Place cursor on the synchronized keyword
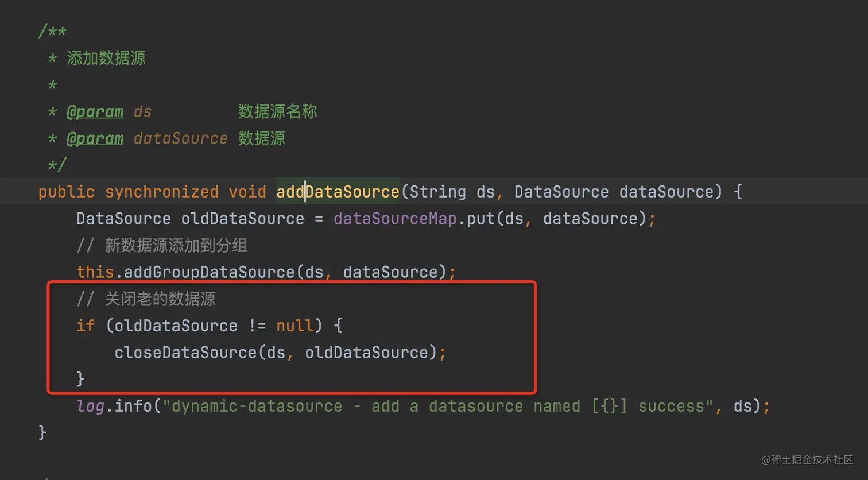868x480 pixels. click(x=161, y=192)
